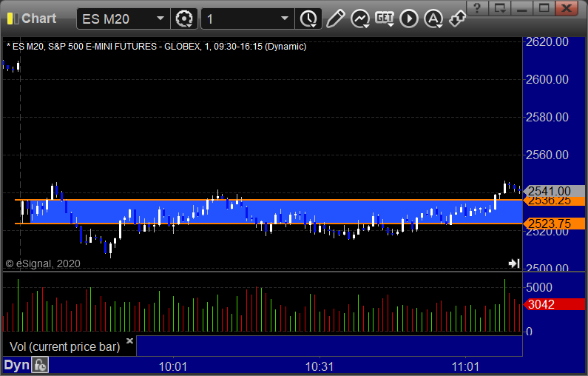Click the orange 2536.25 price label
588x376 pixels.
(x=547, y=201)
